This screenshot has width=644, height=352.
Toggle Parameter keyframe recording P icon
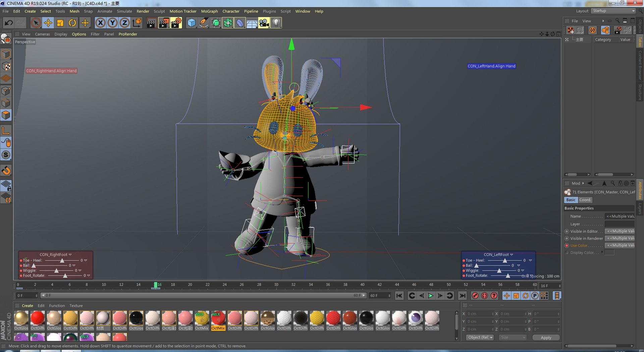pos(535,296)
